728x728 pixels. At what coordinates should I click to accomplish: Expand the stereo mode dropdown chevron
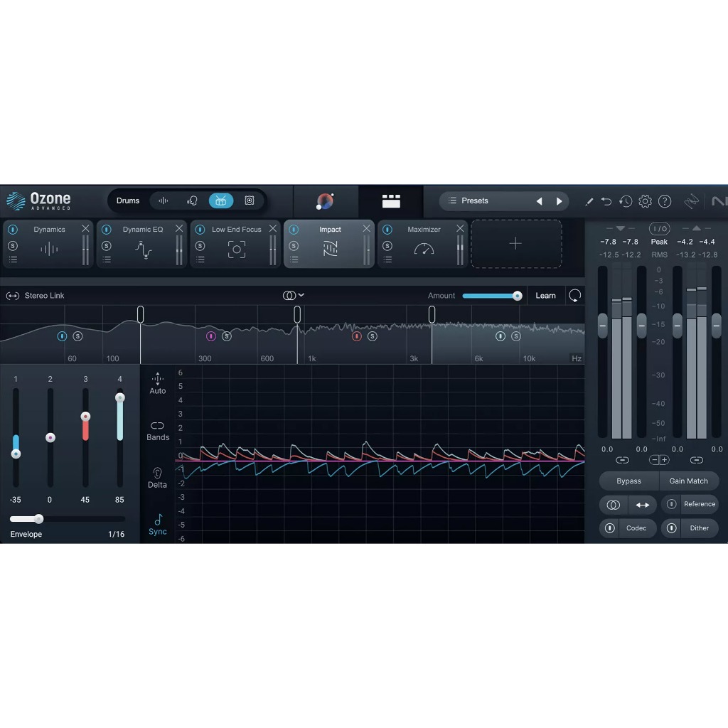tap(301, 295)
